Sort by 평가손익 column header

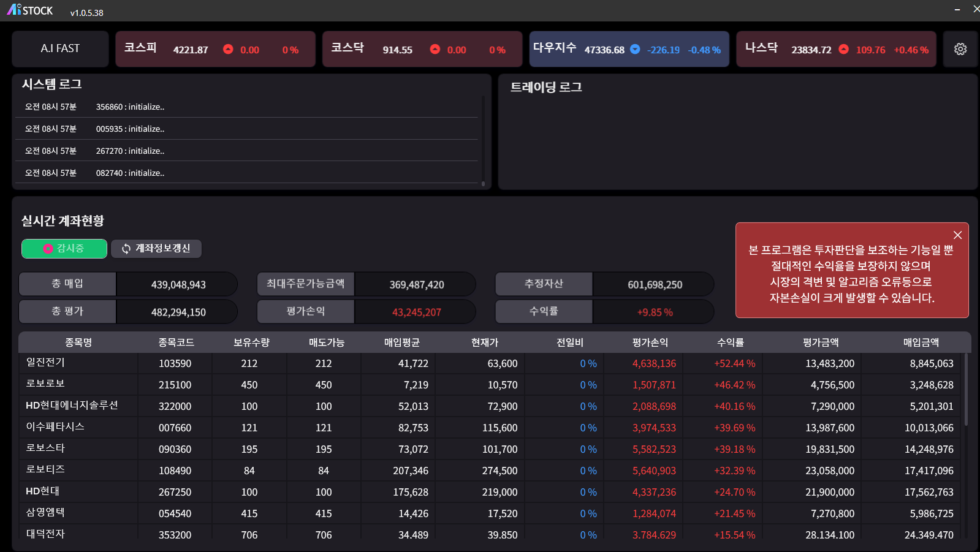coord(650,342)
